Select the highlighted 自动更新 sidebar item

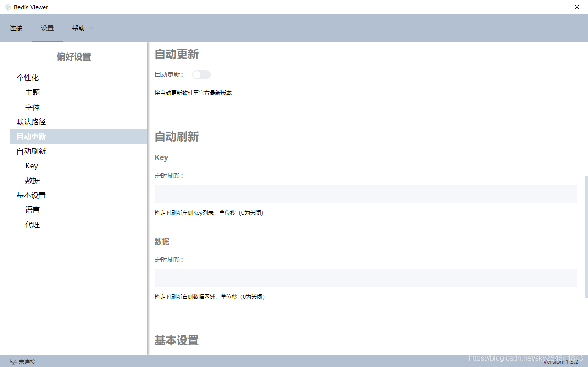pos(78,137)
